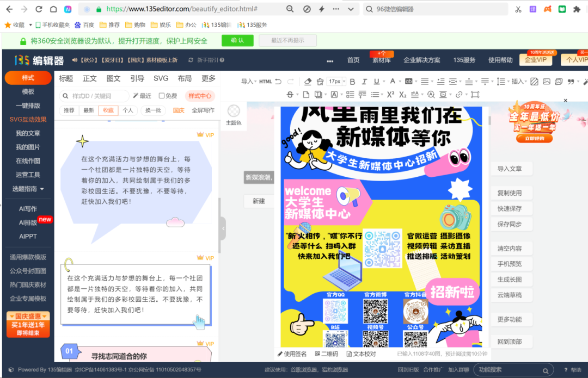Click the blank page new-document icon
The width and height of the screenshot is (588, 378).
(306, 95)
